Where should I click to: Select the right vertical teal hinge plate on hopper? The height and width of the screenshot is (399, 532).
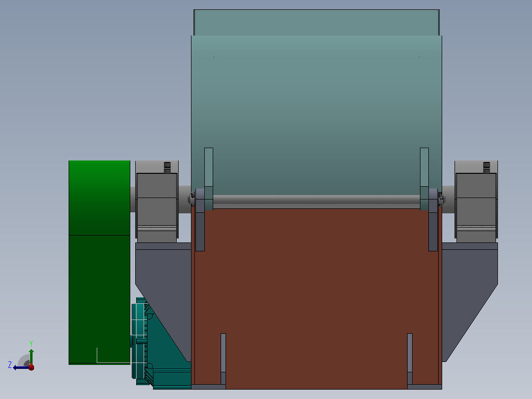click(424, 179)
